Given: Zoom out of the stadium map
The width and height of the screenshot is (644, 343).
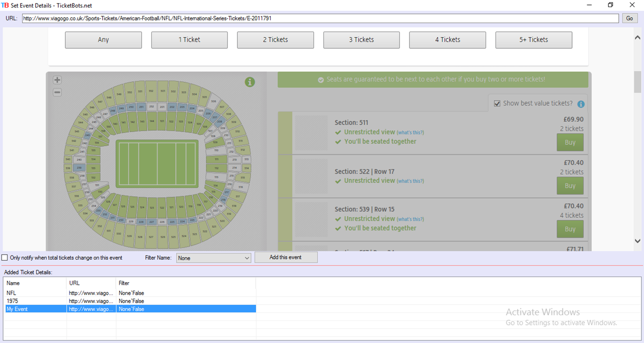Looking at the screenshot, I should pos(57,93).
